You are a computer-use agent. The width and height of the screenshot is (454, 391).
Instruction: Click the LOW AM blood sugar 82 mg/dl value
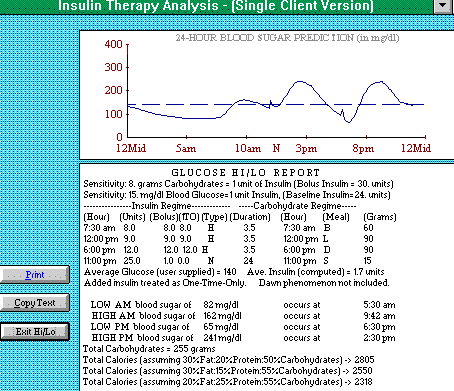221,305
